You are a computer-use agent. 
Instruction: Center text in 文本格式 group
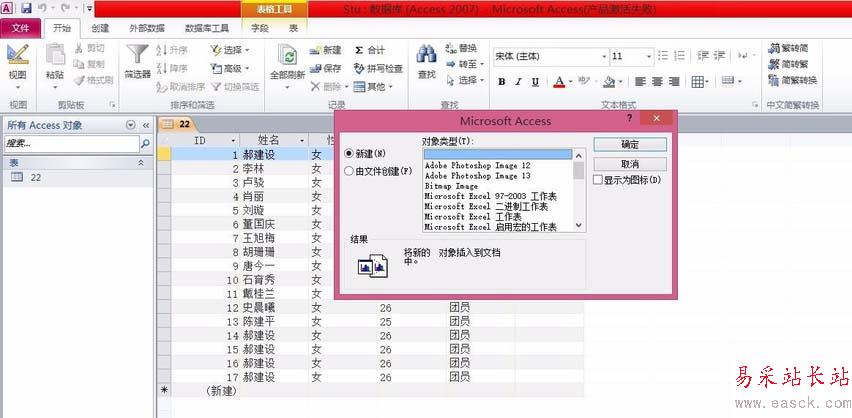click(x=657, y=82)
